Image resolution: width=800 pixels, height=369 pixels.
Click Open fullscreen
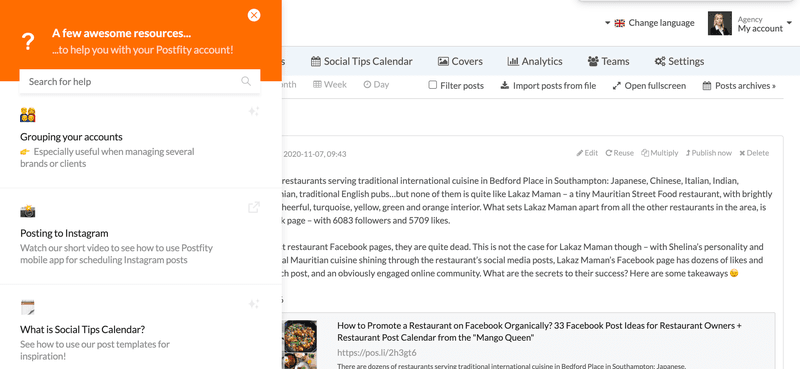pyautogui.click(x=649, y=86)
